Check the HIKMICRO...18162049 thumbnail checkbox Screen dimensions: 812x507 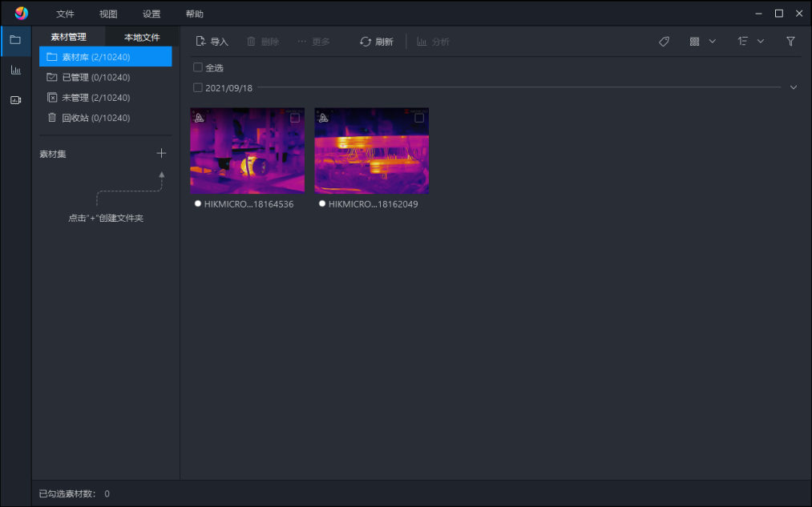point(419,118)
